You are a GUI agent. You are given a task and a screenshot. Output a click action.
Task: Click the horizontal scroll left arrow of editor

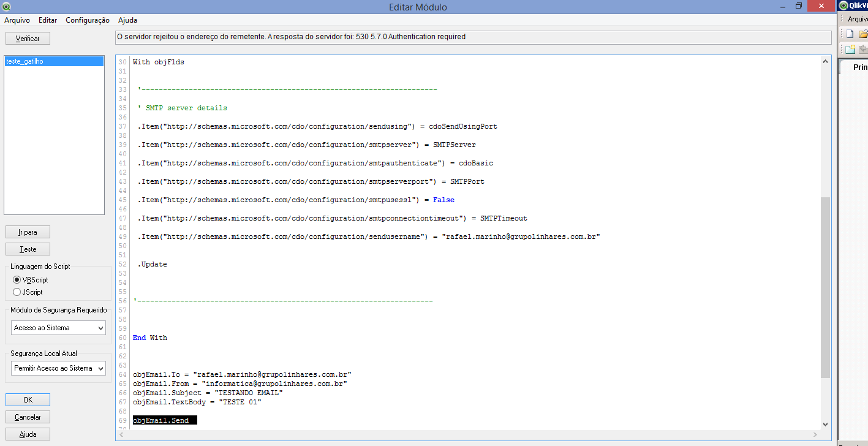pyautogui.click(x=121, y=434)
